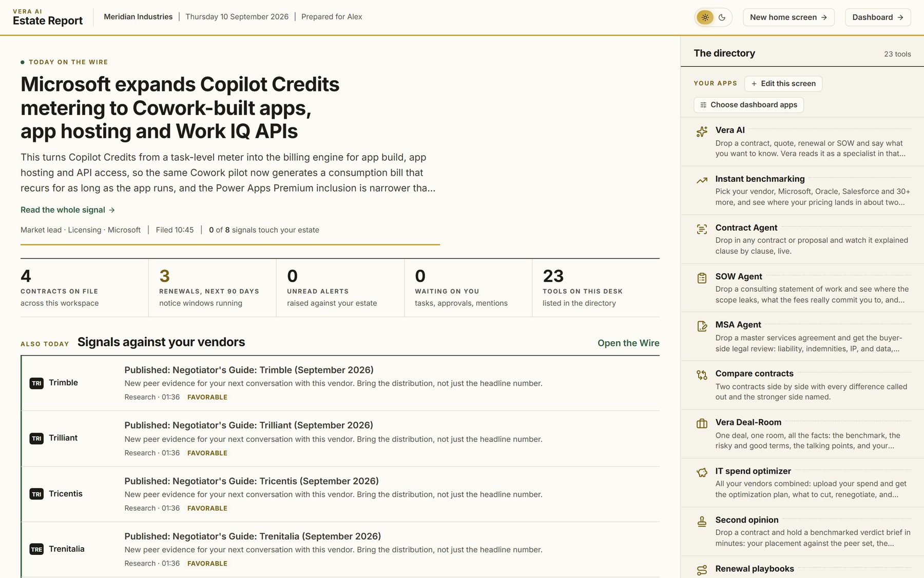Click the MSA Agent pen-document icon
The width and height of the screenshot is (924, 578).
click(x=702, y=326)
